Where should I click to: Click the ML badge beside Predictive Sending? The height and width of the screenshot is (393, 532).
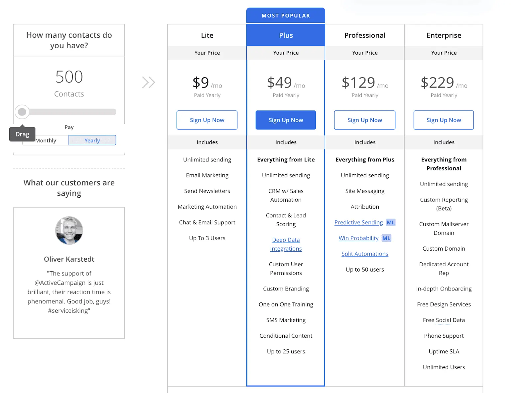point(391,222)
